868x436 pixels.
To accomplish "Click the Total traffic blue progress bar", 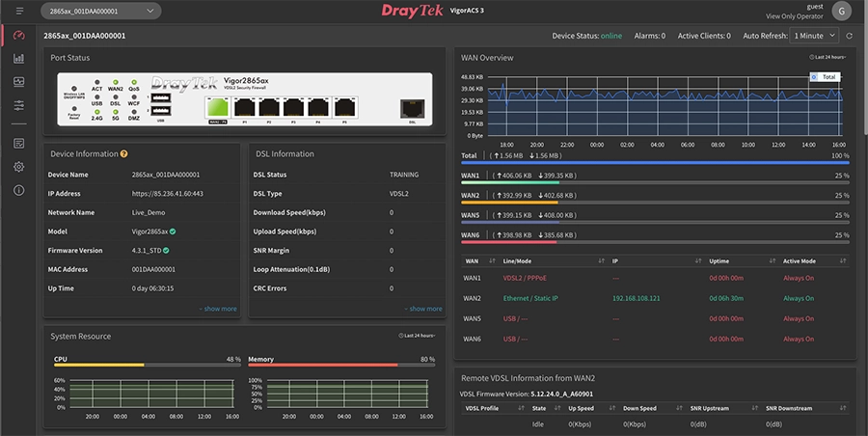I will (x=655, y=163).
